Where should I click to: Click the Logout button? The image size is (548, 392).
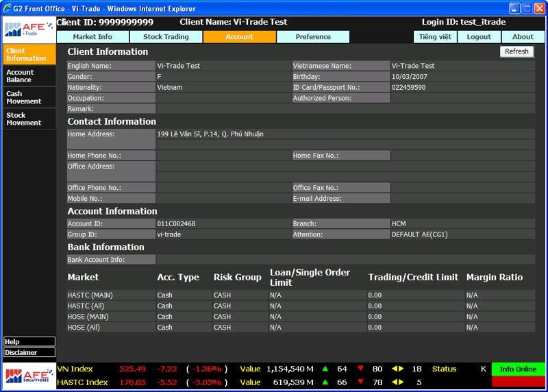(x=479, y=37)
